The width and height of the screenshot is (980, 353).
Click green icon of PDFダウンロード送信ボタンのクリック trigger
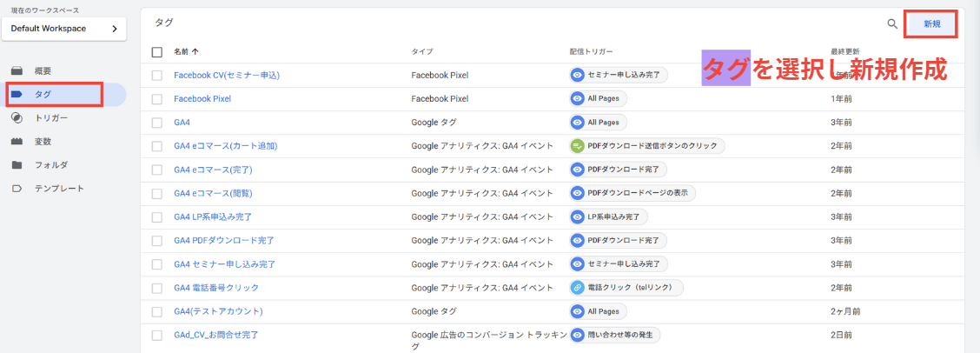coord(578,146)
